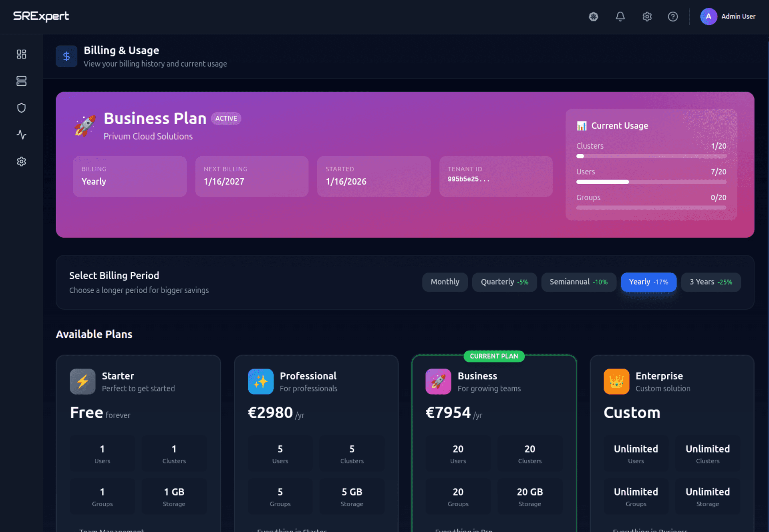Click the Tenant ID field
The width and height of the screenshot is (769, 532).
[495, 176]
